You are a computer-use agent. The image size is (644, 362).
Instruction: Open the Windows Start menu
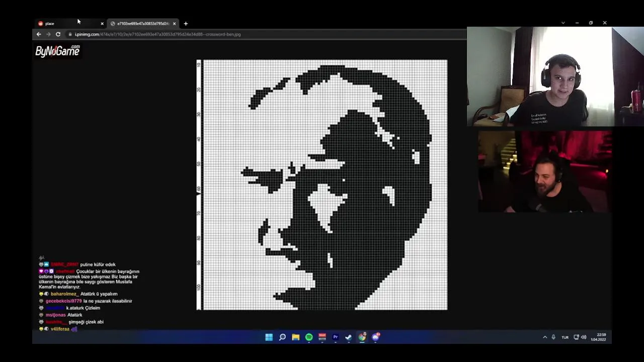pyautogui.click(x=269, y=337)
